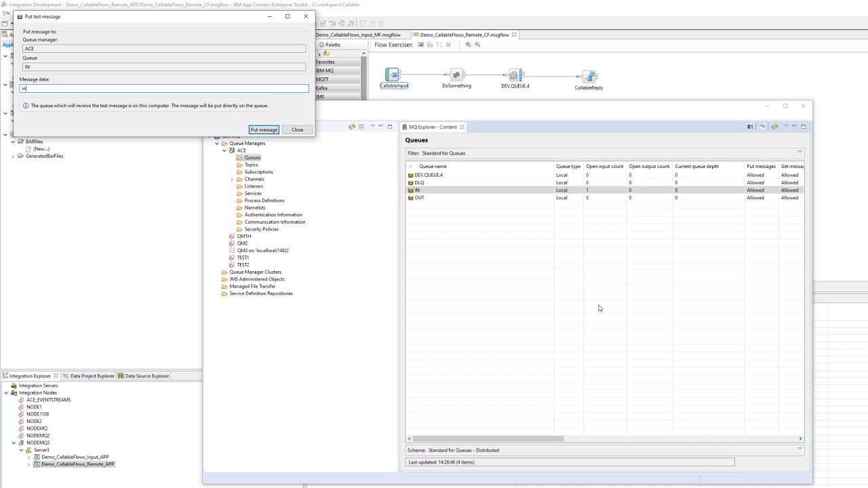Click the QM1H queue manager icon
Image resolution: width=868 pixels, height=488 pixels.
pyautogui.click(x=231, y=237)
